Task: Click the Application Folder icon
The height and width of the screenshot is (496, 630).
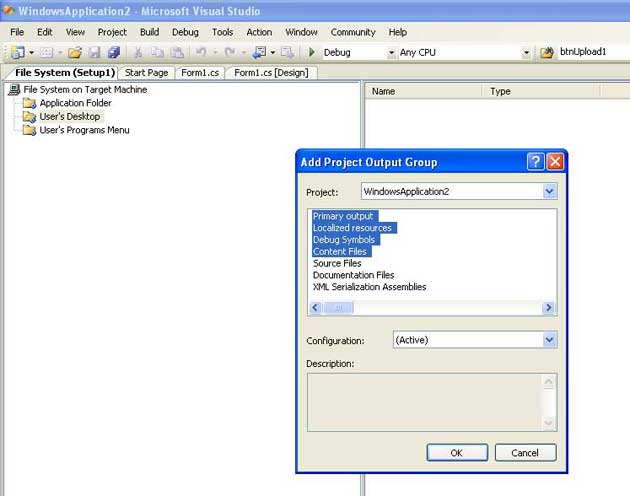Action: pyautogui.click(x=29, y=103)
